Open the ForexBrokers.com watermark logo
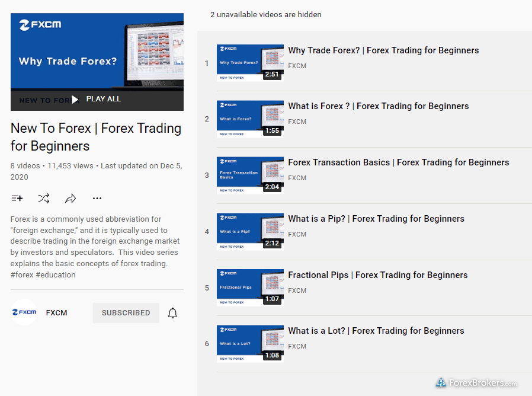This screenshot has width=532, height=396. [476, 383]
